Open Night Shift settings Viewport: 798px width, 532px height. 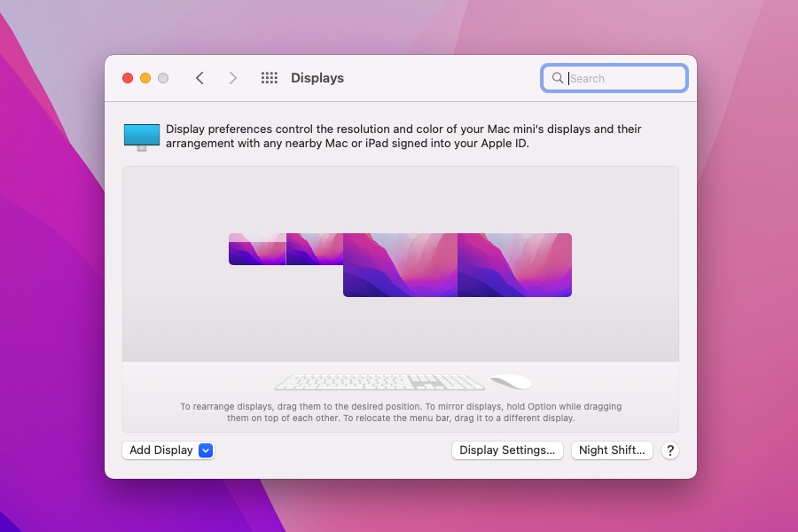(612, 450)
